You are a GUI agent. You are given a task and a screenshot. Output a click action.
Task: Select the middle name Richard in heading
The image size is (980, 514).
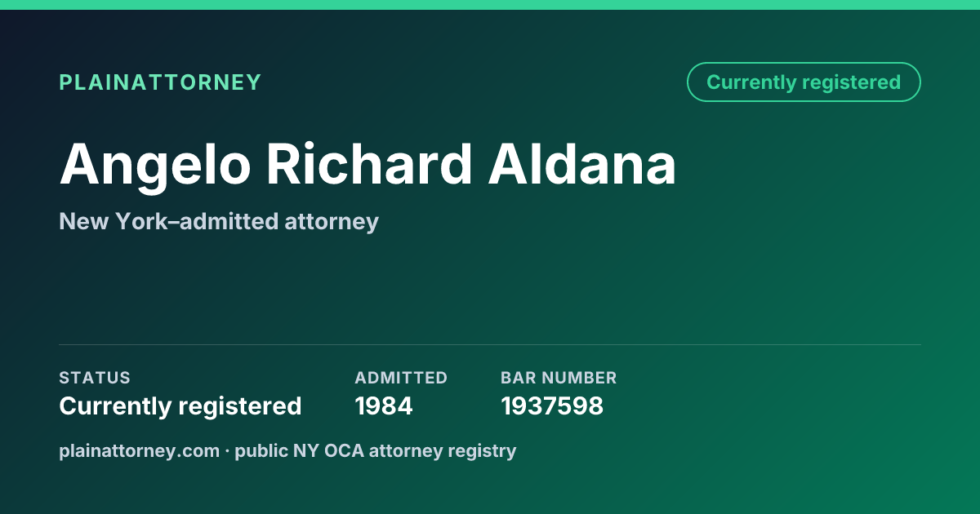click(369, 163)
